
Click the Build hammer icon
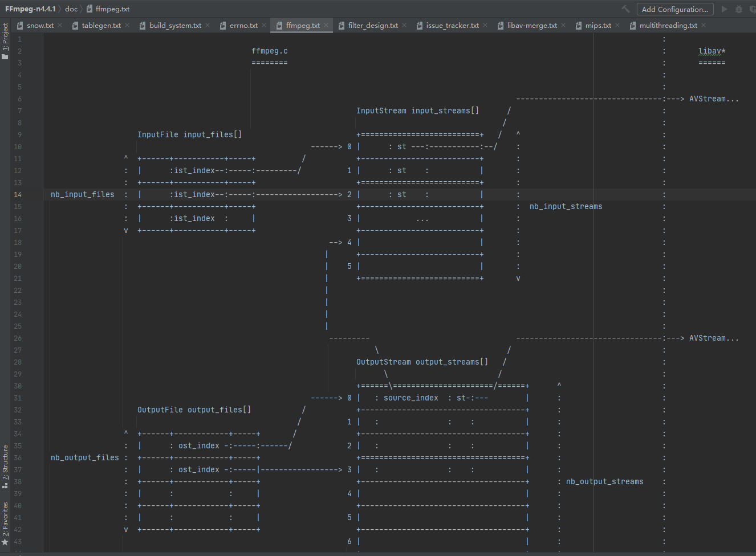pos(625,9)
